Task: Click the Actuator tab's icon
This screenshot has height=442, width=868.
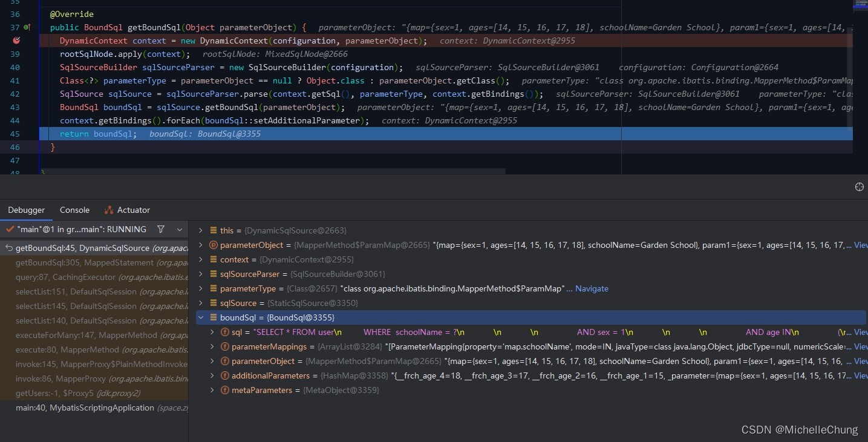Action: coord(109,210)
